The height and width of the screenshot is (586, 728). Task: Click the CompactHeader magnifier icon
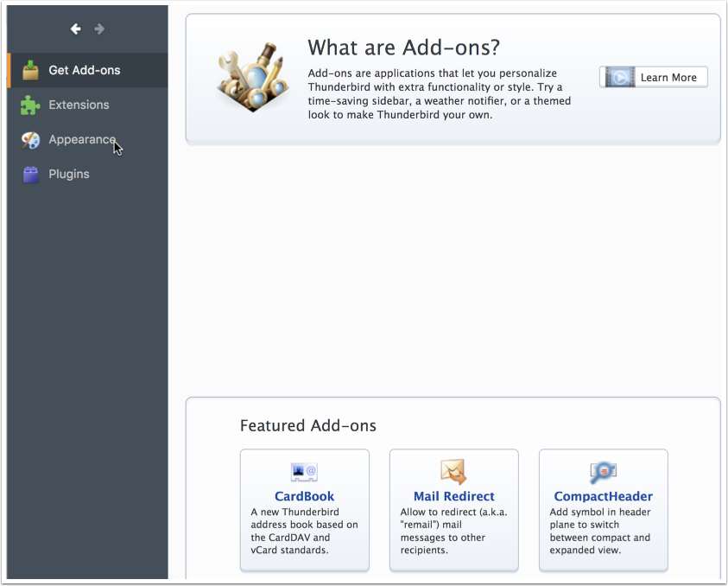(603, 472)
